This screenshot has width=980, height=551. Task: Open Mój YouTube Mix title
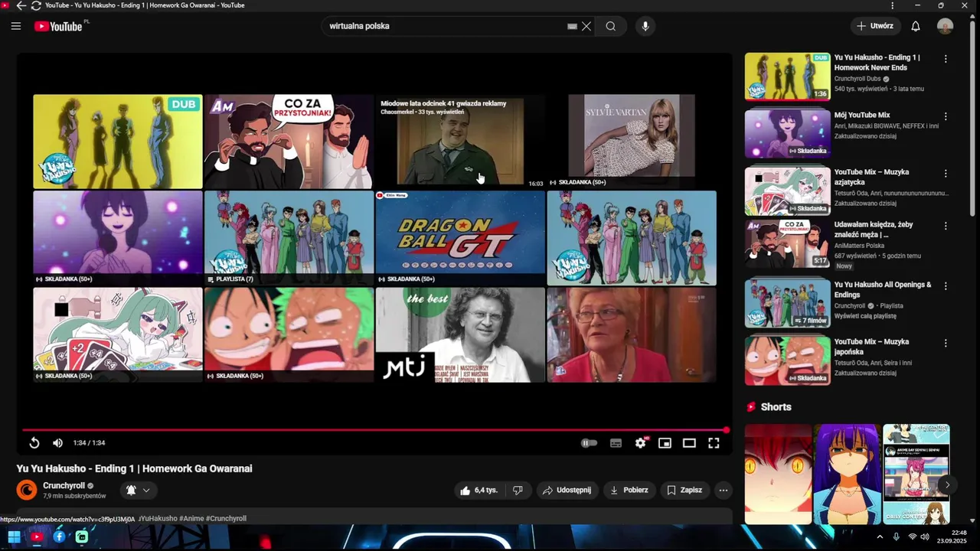point(862,115)
